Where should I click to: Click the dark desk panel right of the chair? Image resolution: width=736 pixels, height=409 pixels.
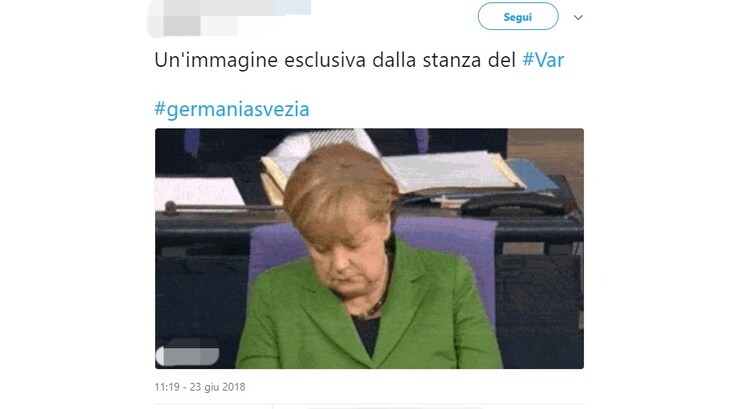click(x=540, y=301)
